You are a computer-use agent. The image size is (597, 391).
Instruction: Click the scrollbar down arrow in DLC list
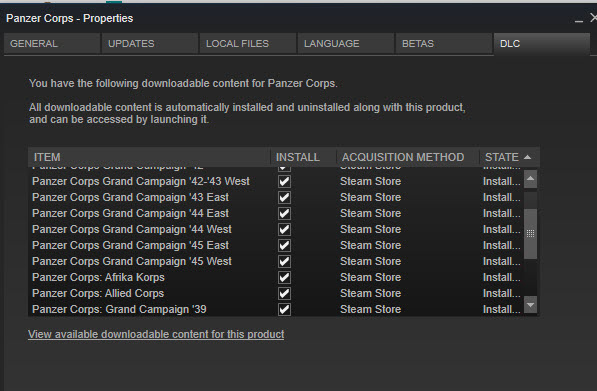[530, 305]
